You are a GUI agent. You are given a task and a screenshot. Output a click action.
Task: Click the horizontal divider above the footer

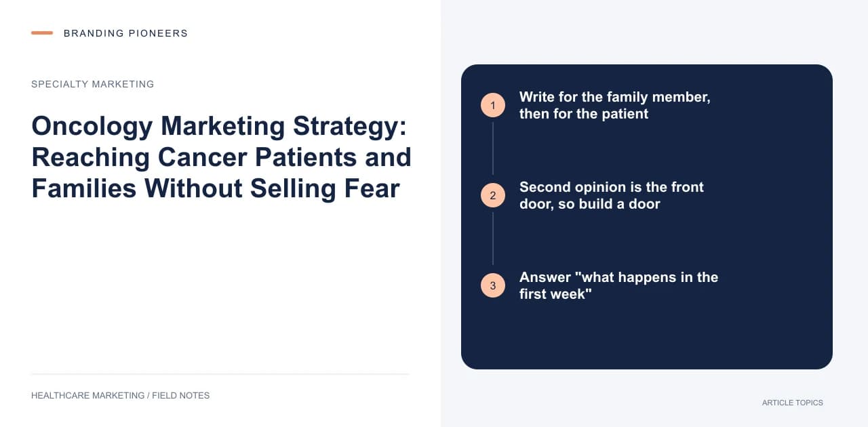pyautogui.click(x=220, y=373)
